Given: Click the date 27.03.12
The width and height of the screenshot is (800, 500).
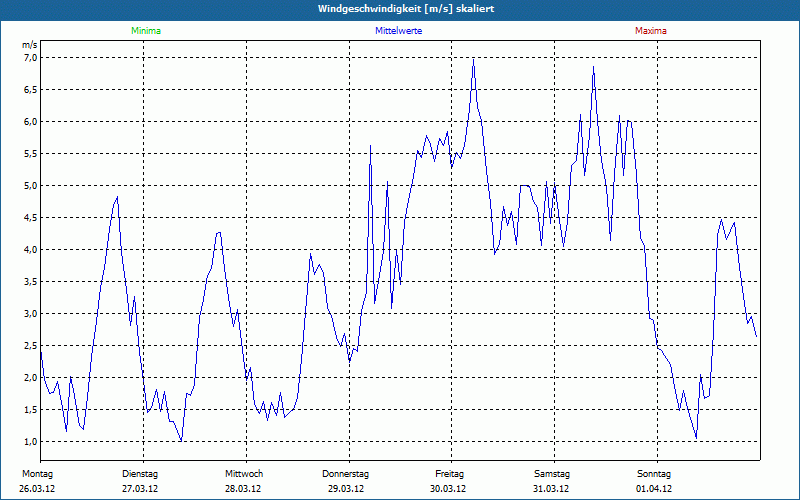Looking at the screenshot, I should coord(140,489).
